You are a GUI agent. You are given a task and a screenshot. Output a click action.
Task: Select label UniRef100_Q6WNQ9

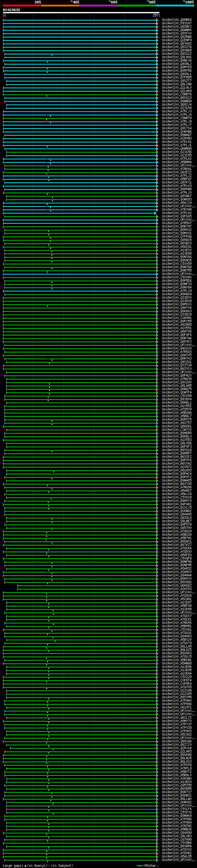point(176,101)
